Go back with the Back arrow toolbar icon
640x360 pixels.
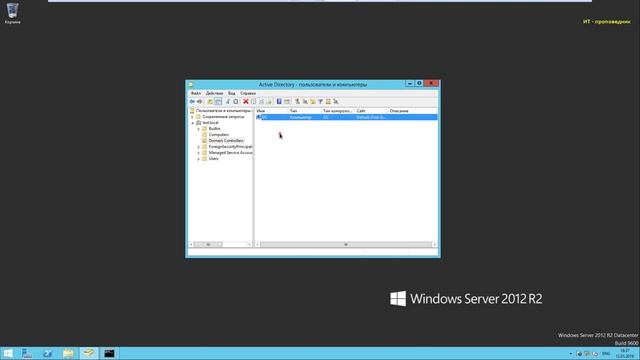pos(192,101)
